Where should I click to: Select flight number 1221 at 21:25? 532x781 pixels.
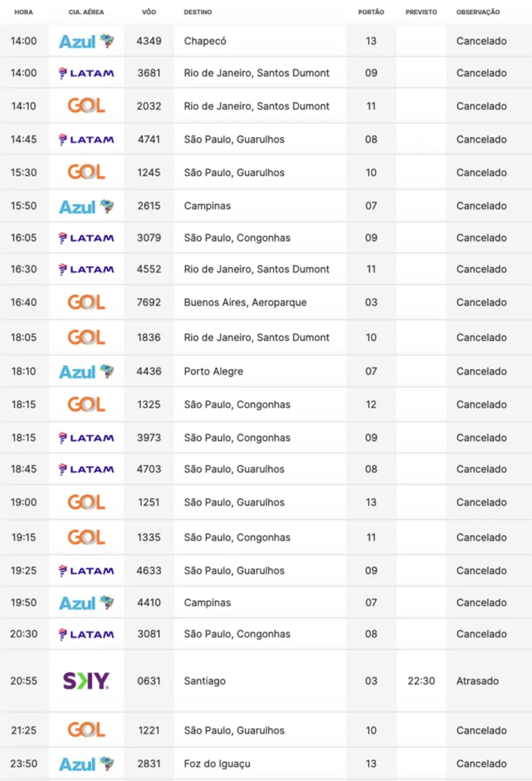pos(149,730)
